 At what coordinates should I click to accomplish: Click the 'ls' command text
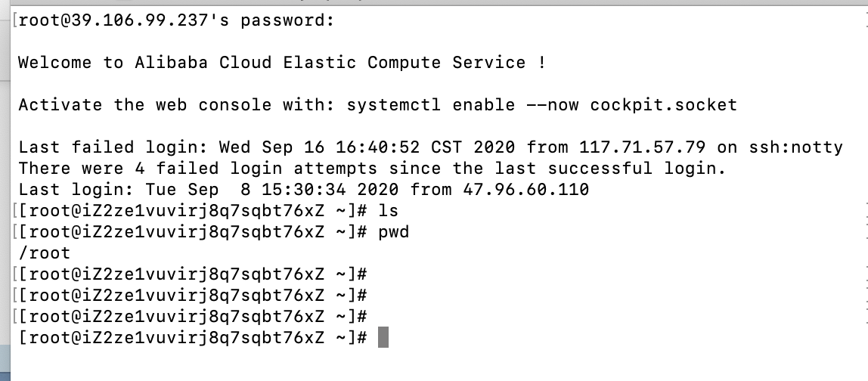(x=388, y=210)
